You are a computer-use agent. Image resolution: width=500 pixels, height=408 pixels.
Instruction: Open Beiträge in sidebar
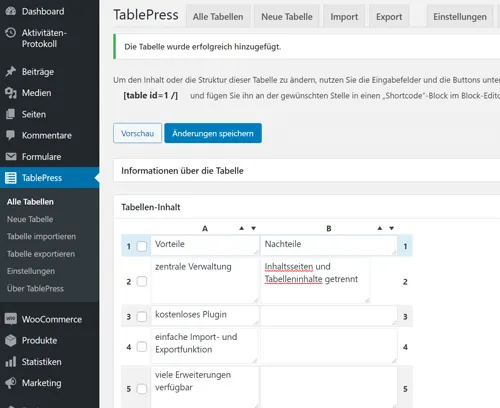(x=38, y=71)
